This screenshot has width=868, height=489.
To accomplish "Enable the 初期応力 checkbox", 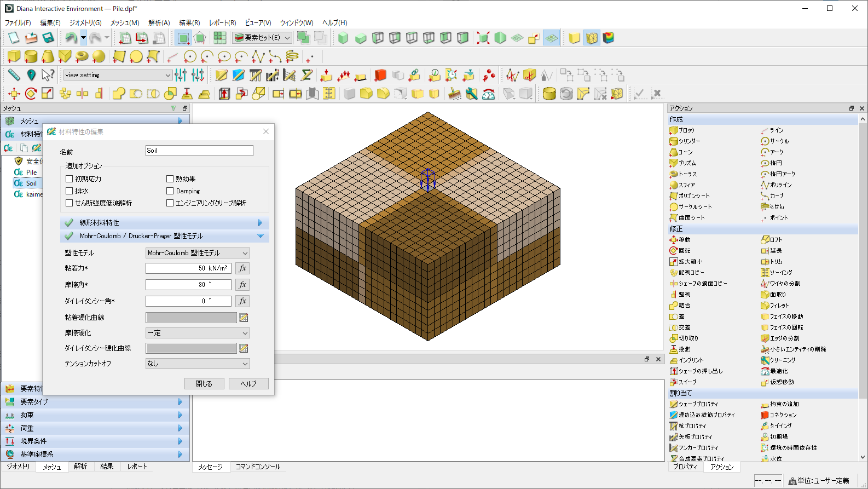I will 70,179.
